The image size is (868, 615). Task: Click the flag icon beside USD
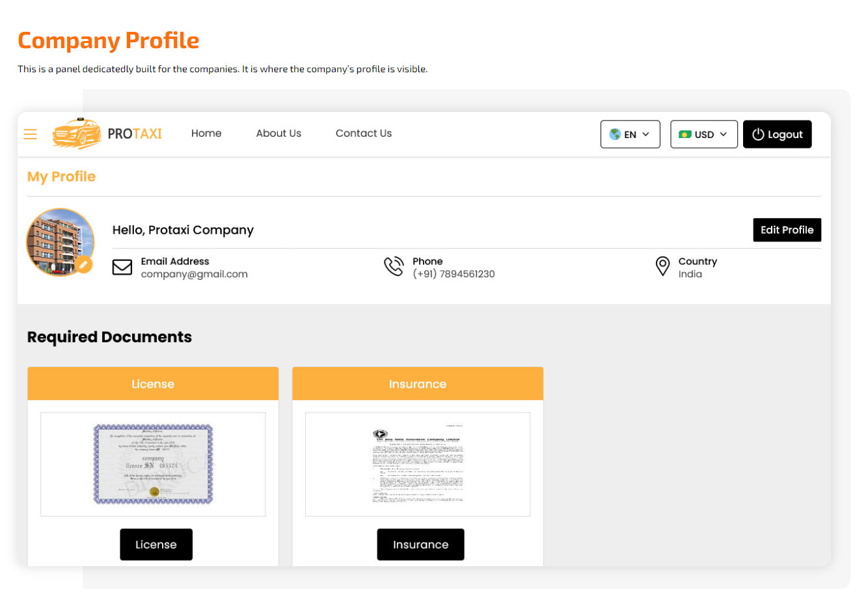(685, 134)
